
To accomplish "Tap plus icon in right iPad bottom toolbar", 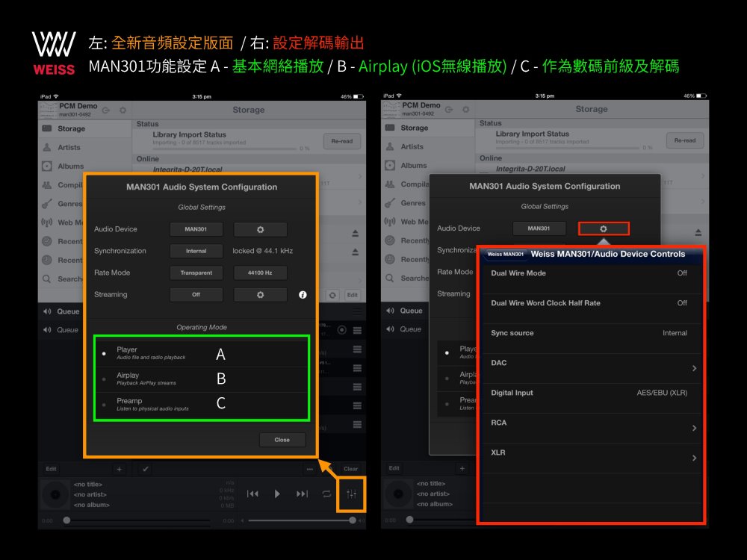I will tap(462, 469).
